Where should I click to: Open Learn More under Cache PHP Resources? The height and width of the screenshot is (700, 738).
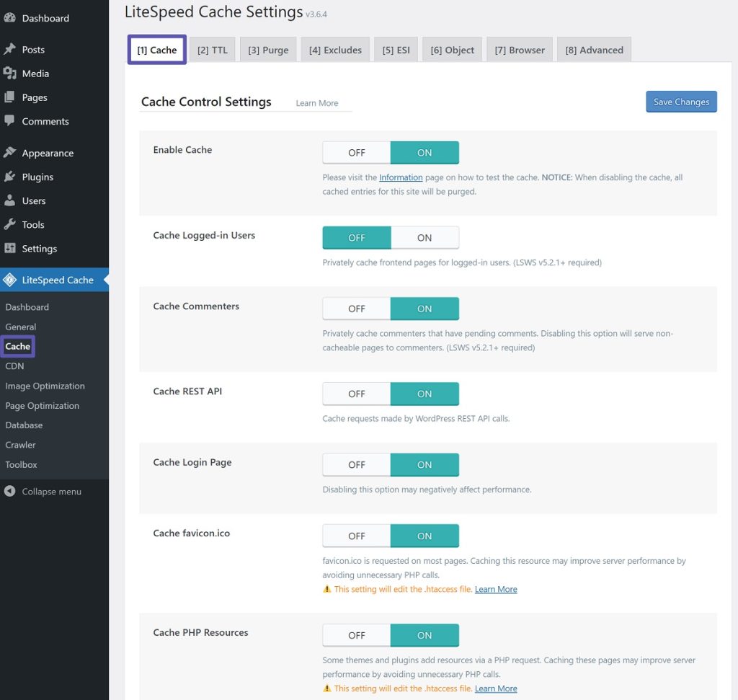[496, 688]
